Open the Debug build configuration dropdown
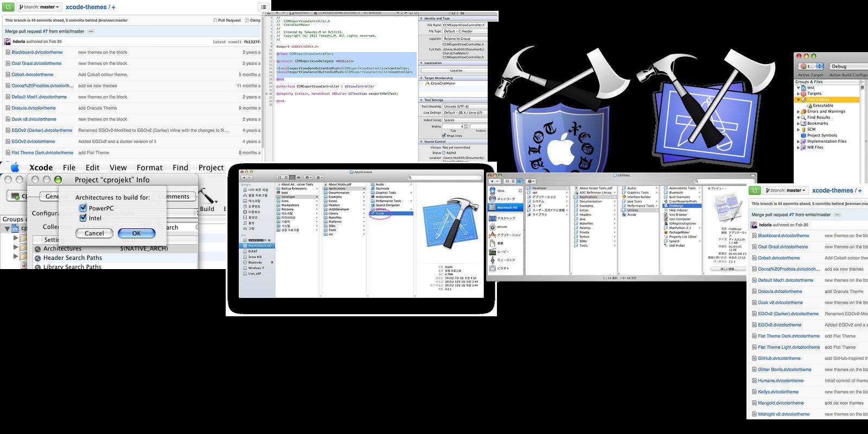The height and width of the screenshot is (434, 868). click(849, 67)
